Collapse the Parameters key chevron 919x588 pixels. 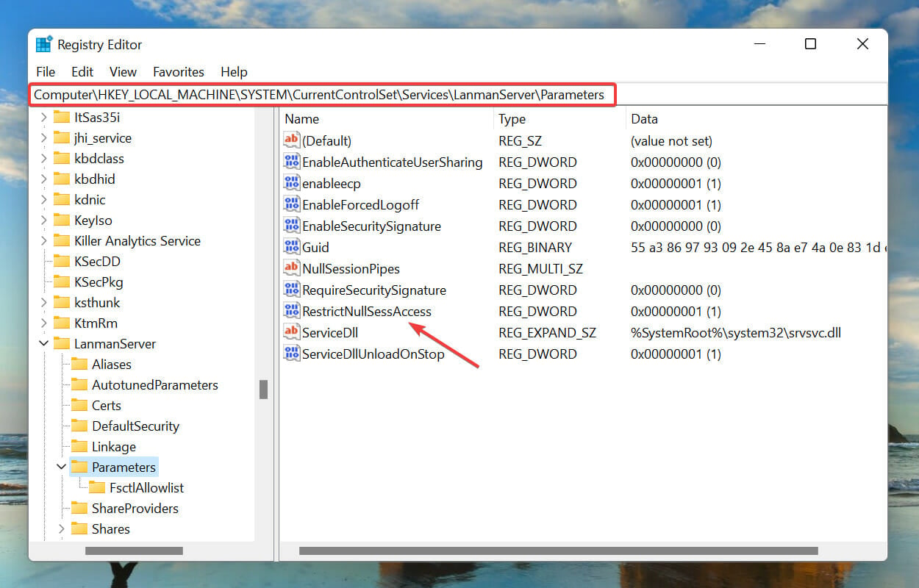pos(61,467)
